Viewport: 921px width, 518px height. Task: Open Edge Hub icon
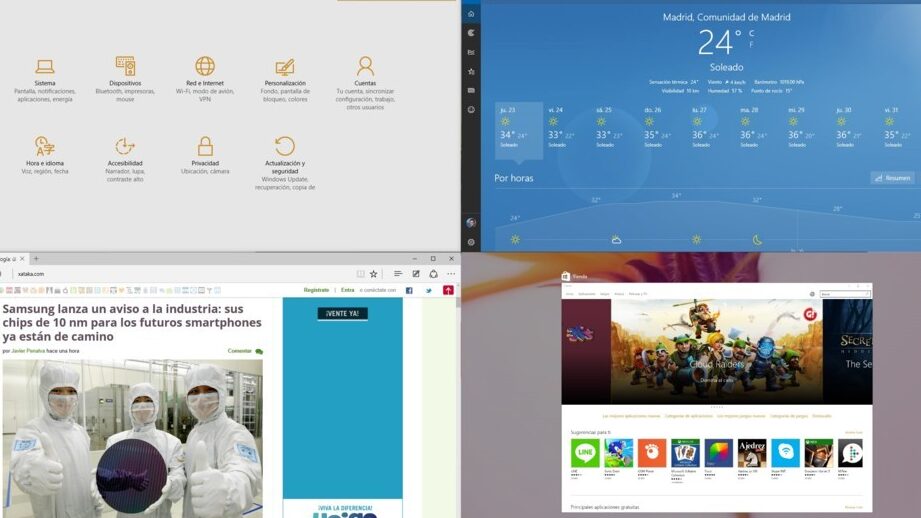click(x=398, y=274)
